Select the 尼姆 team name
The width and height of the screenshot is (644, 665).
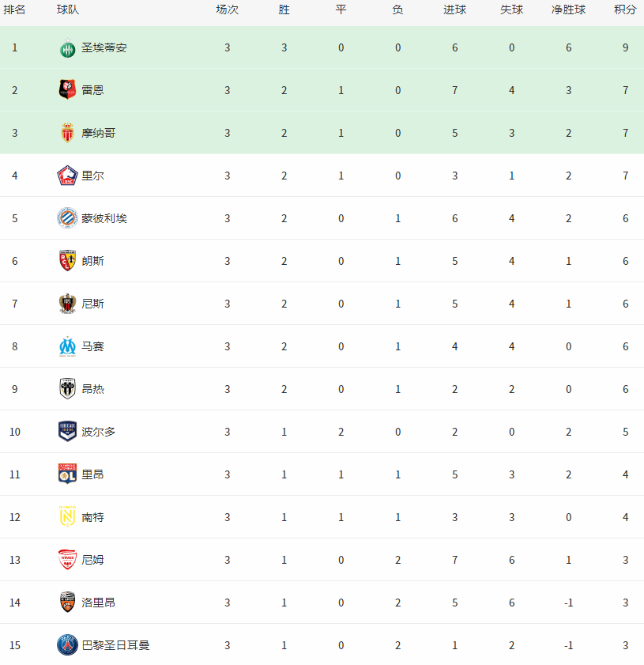tap(92, 560)
